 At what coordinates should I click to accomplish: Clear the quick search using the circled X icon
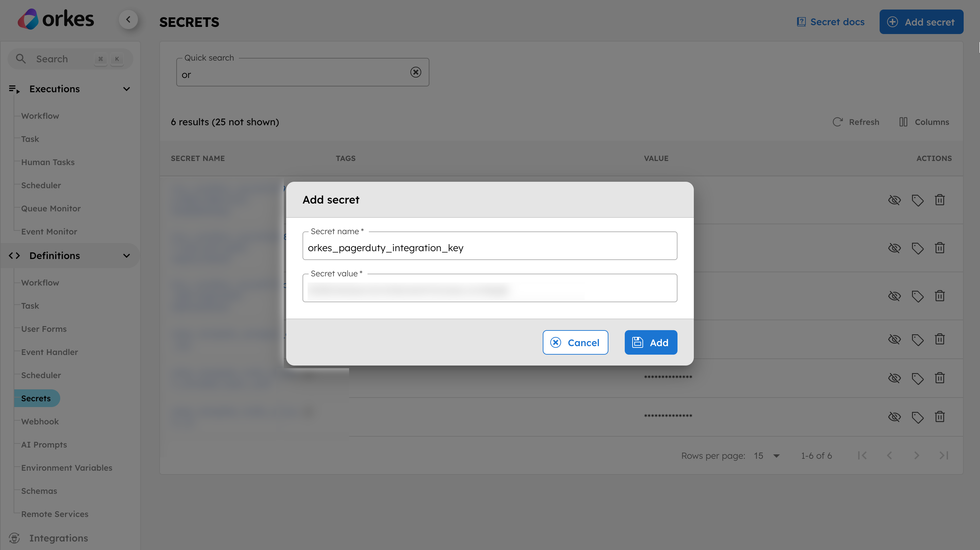[415, 72]
